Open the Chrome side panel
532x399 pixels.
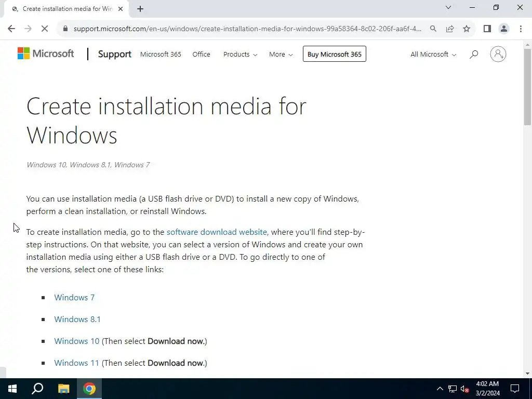point(487,29)
